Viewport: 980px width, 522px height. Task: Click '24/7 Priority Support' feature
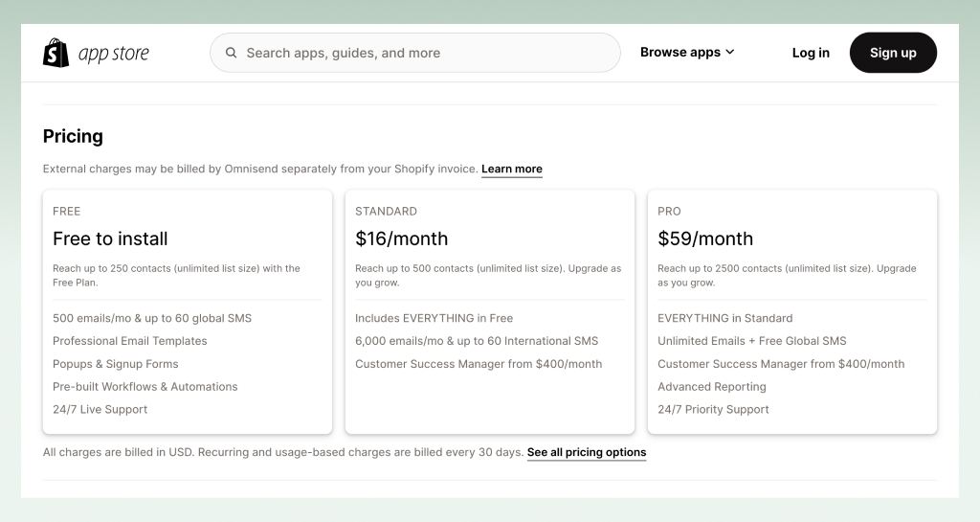713,410
